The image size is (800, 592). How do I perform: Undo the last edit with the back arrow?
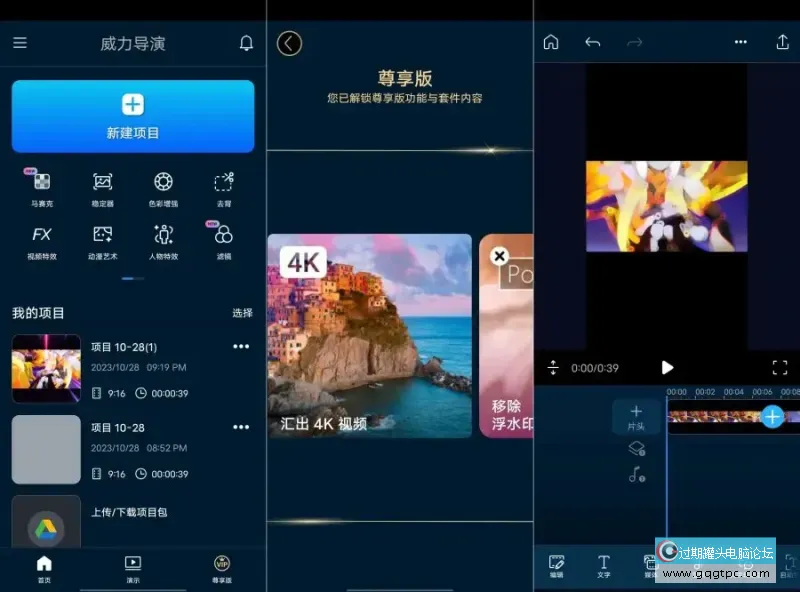click(592, 43)
